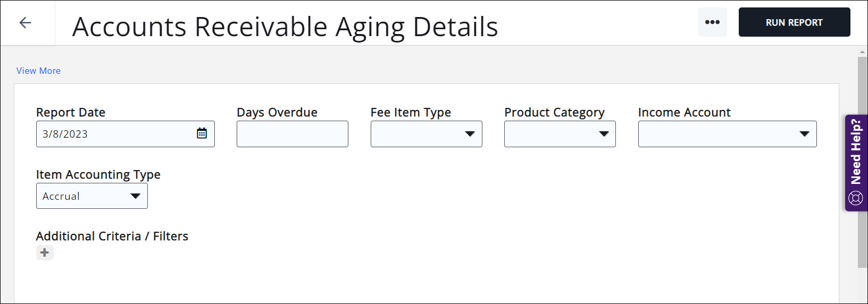
Task: Go back using the left arrow icon
Action: 25,22
